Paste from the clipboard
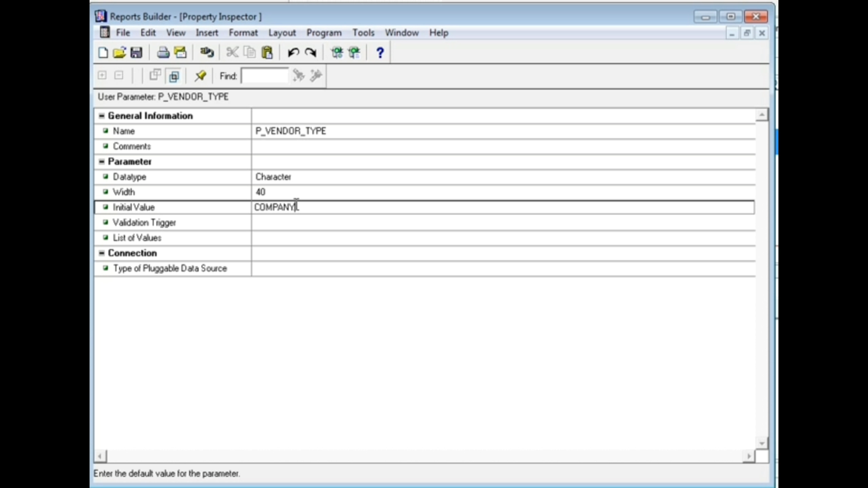Screen dimensions: 868x488 [x=267, y=52]
